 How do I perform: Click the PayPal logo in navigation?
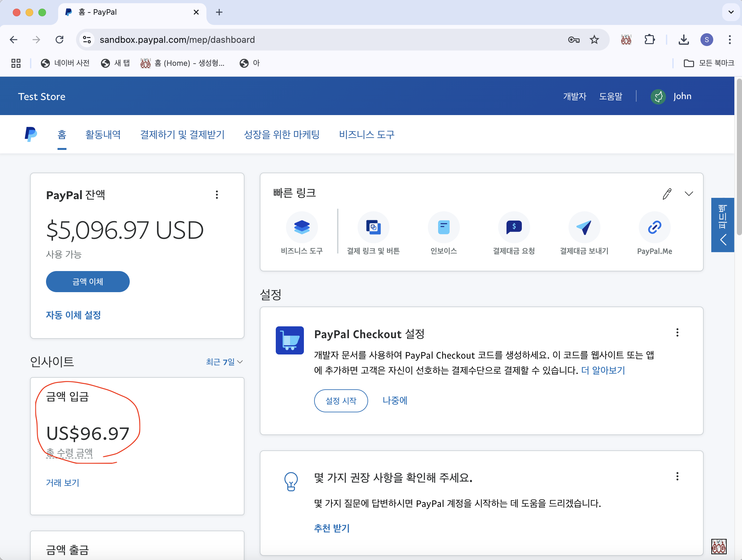31,134
